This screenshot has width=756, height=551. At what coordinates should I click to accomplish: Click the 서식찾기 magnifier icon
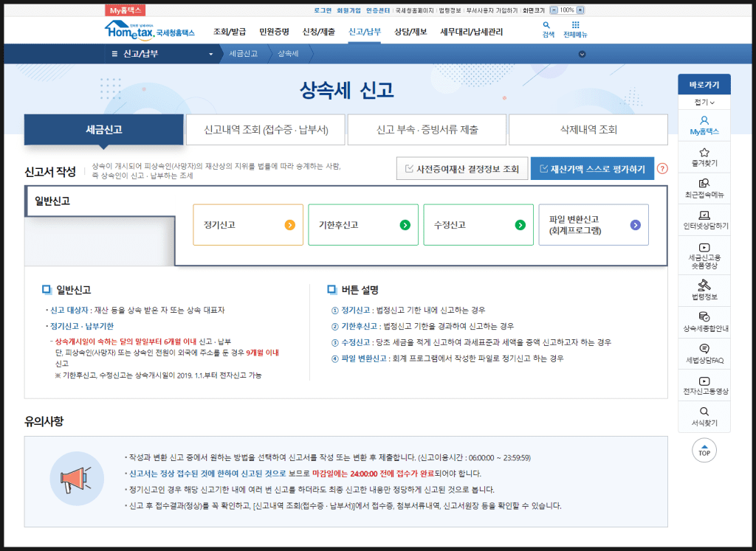(x=704, y=412)
